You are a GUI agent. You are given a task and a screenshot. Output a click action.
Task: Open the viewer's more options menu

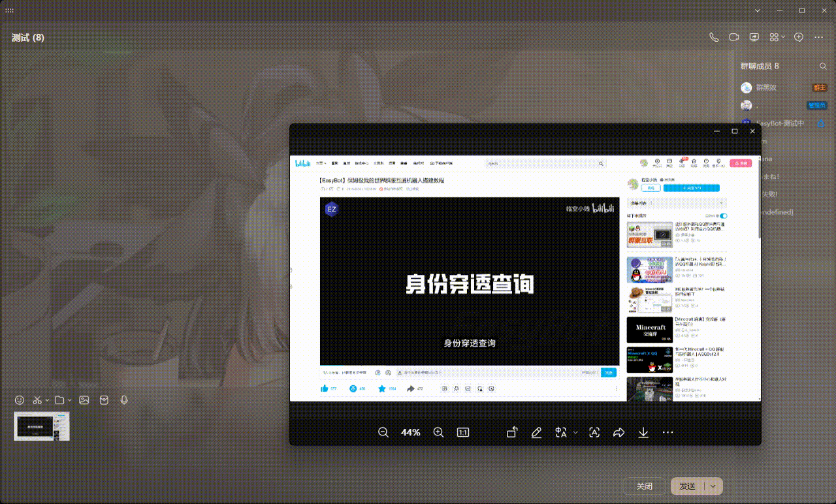[667, 432]
